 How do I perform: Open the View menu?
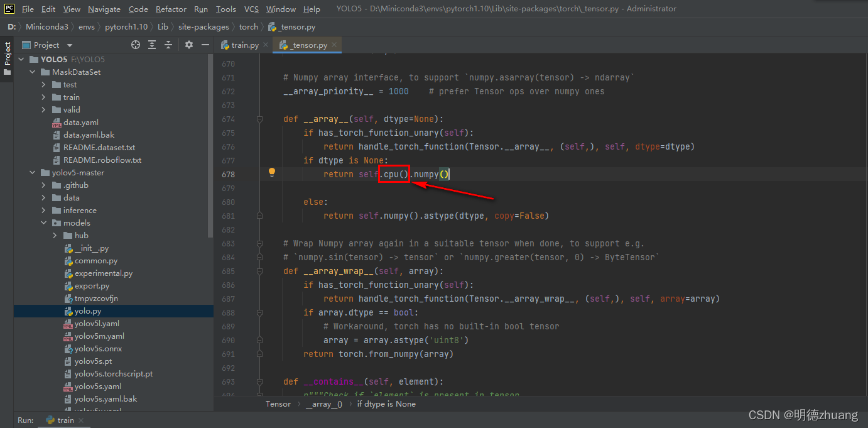(72, 9)
